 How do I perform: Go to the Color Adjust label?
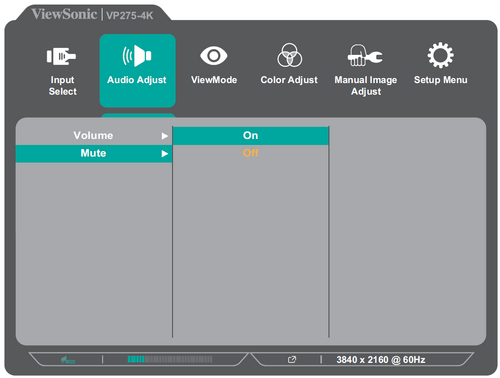[x=289, y=80]
